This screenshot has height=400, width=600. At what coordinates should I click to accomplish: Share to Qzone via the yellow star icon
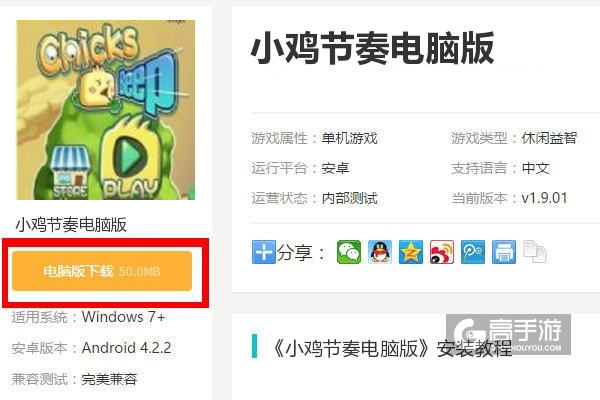point(411,252)
